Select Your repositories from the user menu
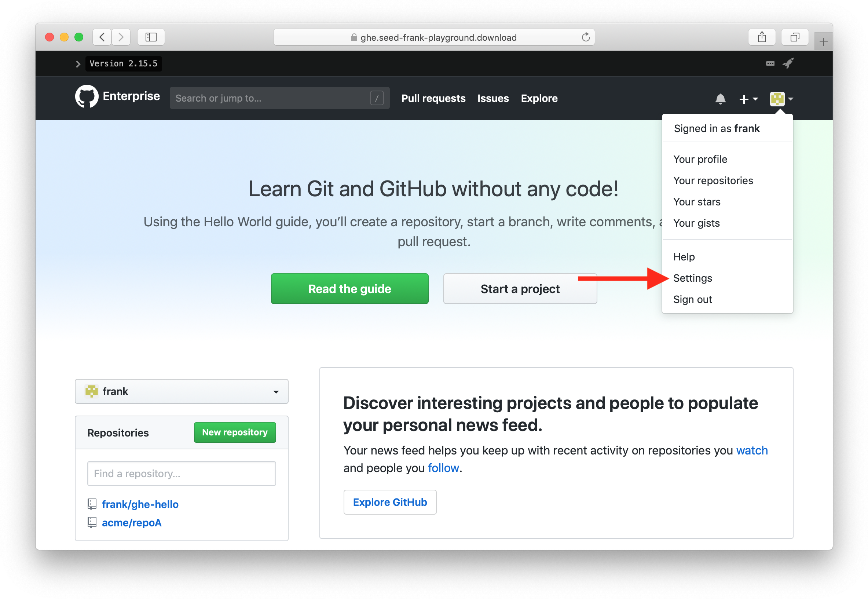 click(727, 180)
